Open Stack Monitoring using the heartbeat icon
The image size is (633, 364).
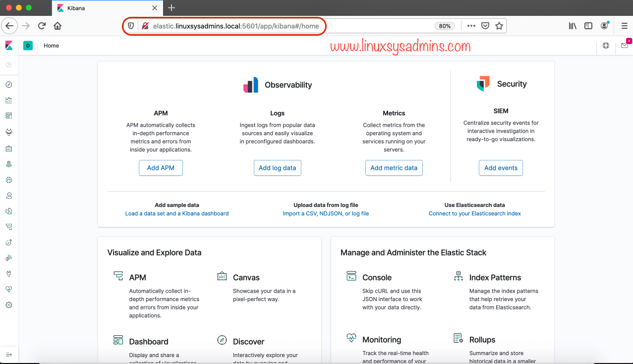[x=8, y=289]
